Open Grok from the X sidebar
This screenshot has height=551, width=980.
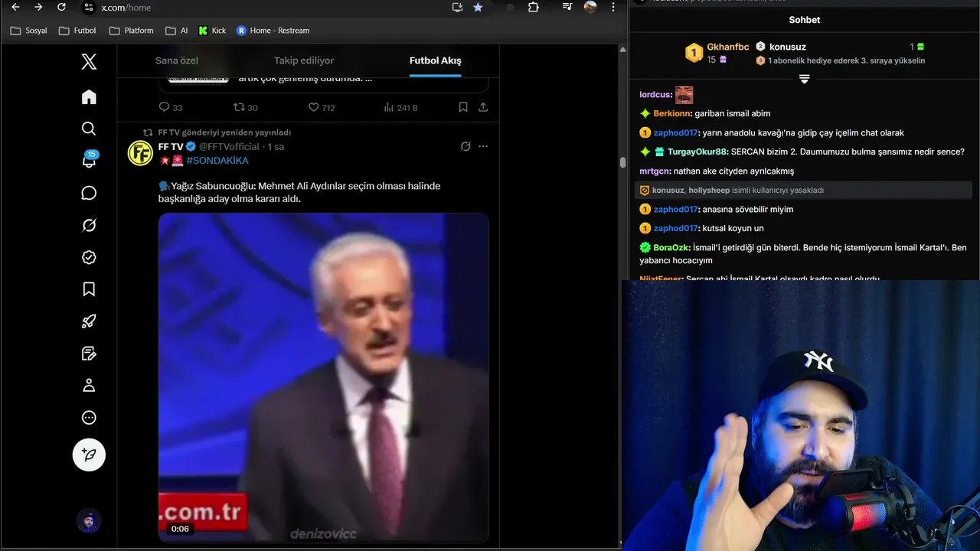(89, 225)
